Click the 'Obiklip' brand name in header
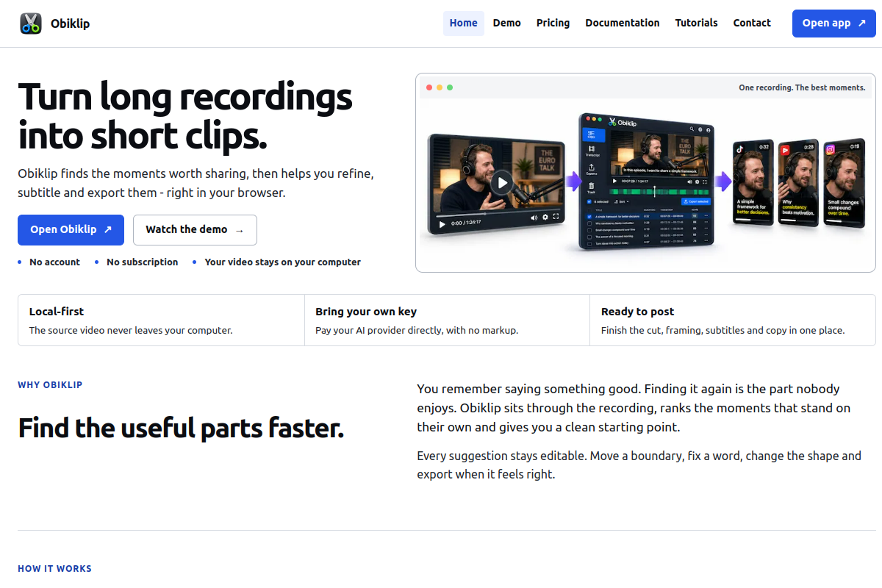The height and width of the screenshot is (588, 882). click(70, 24)
